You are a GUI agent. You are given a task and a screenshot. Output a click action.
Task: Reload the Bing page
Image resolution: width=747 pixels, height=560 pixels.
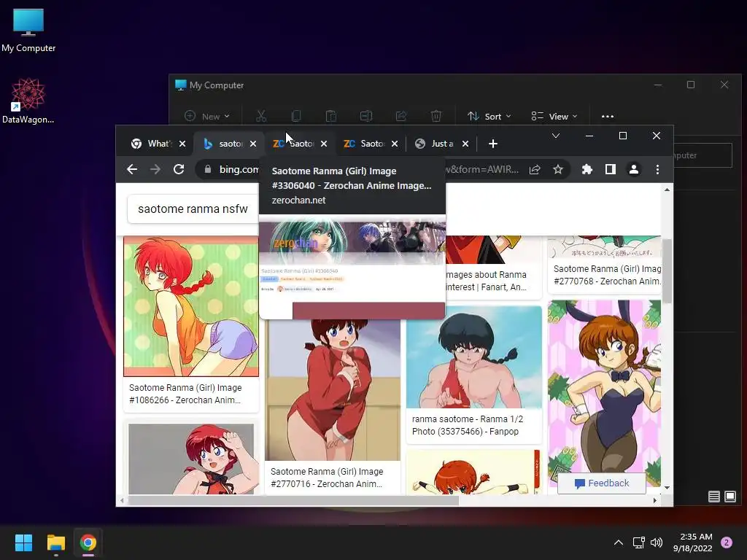(x=179, y=169)
